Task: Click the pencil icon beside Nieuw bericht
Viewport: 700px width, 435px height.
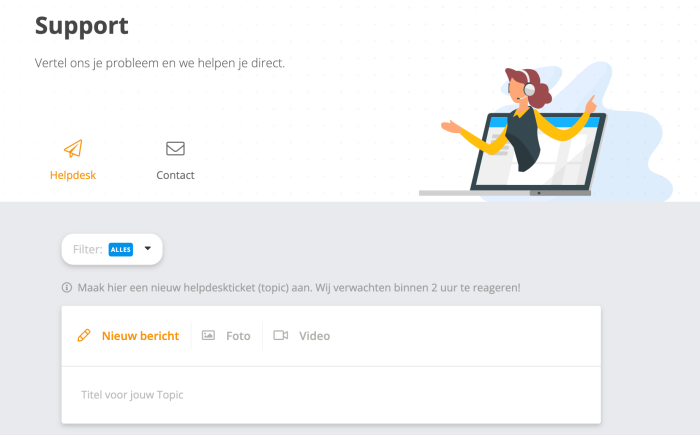Action: [84, 335]
